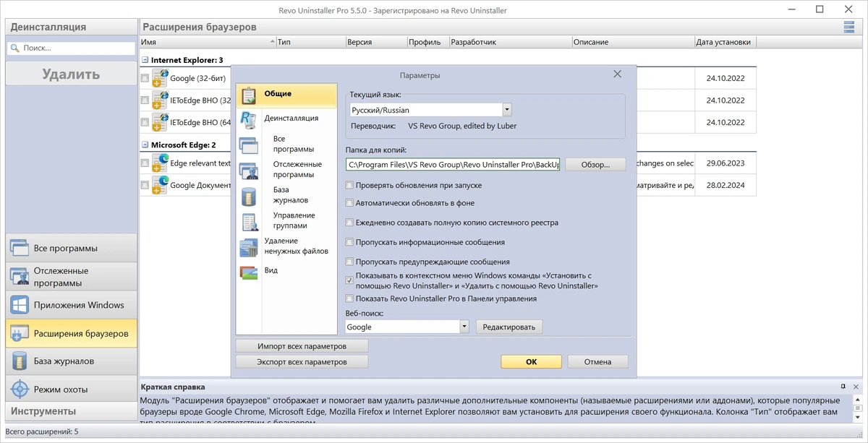The height and width of the screenshot is (443, 868).
Task: Select Удаление ненужных файлов category
Action: tap(296, 246)
